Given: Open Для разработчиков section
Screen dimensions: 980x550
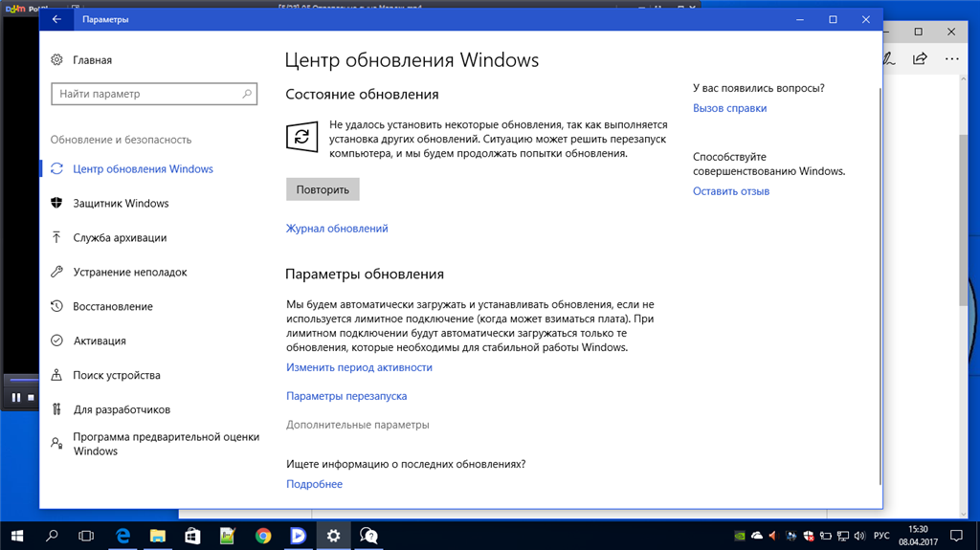Looking at the screenshot, I should click(122, 409).
